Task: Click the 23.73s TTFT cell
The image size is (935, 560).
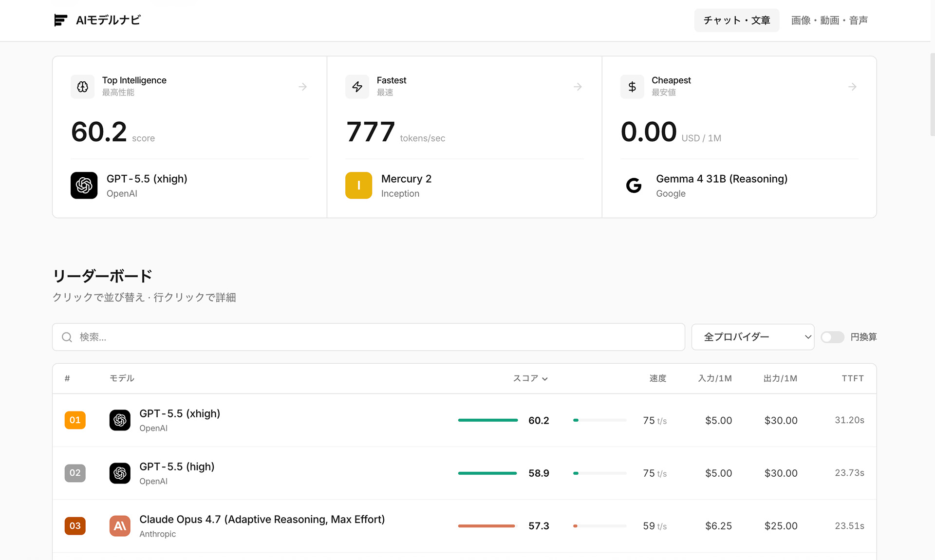Action: [x=849, y=473]
